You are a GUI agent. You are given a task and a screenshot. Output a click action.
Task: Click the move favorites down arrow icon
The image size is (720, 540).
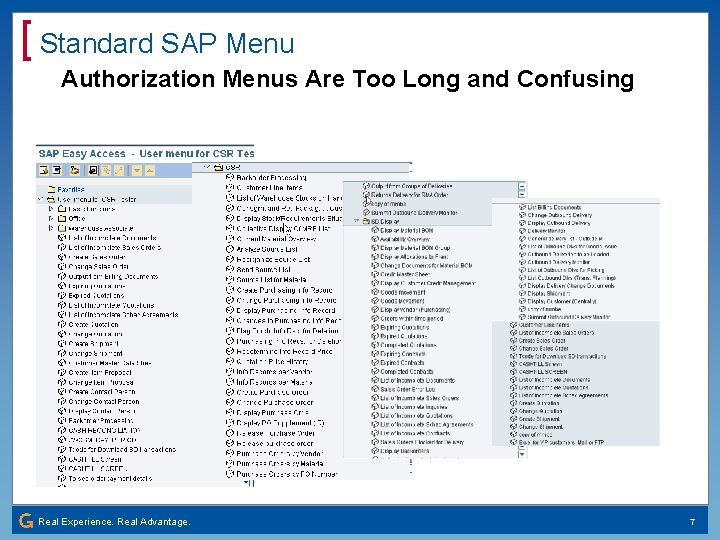click(x=137, y=171)
